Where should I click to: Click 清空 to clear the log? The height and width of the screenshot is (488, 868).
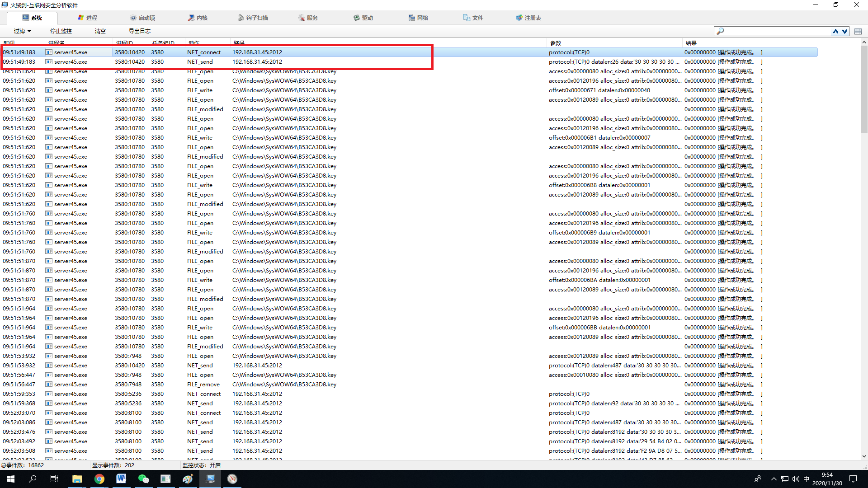[100, 31]
